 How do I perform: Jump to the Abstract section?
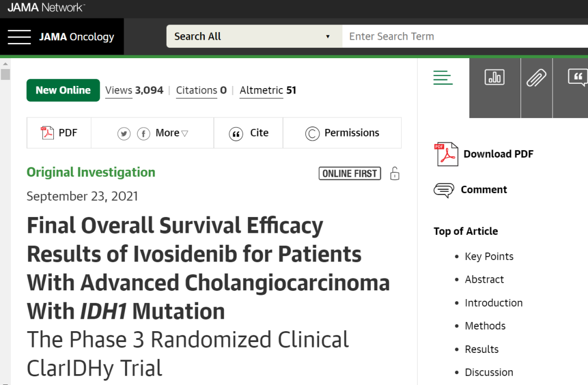(484, 280)
